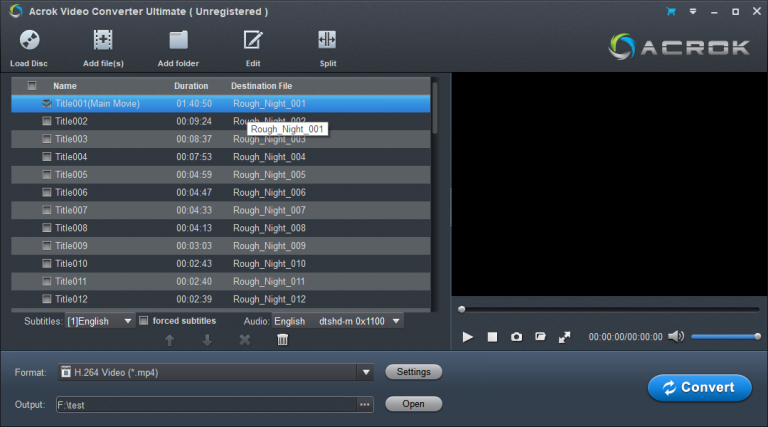Toggle the select-all checkbox in header
The width and height of the screenshot is (768, 427).
click(32, 86)
